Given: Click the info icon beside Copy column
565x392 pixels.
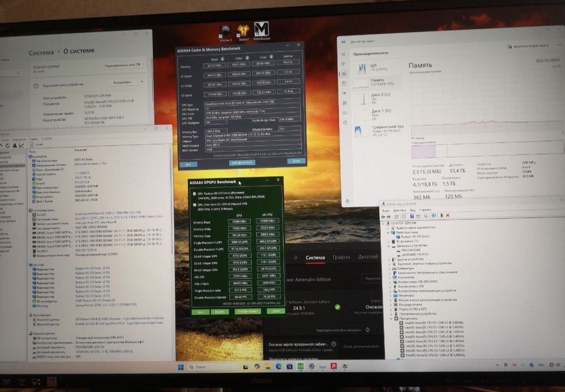Looking at the screenshot, I should (271, 56).
